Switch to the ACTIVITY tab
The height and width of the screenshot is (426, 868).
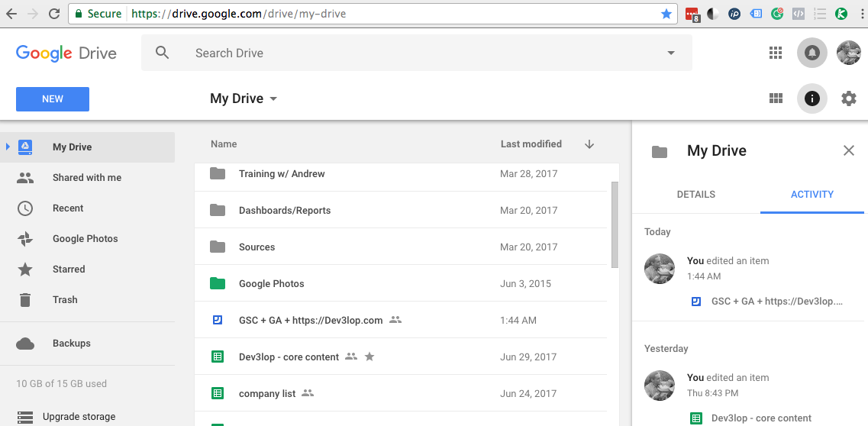(812, 194)
